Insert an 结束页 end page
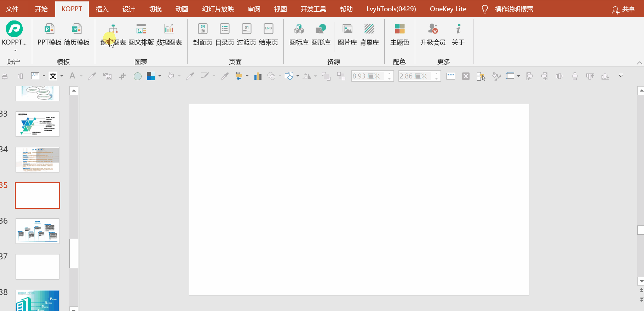Viewport: 644px width, 311px height. click(x=268, y=34)
